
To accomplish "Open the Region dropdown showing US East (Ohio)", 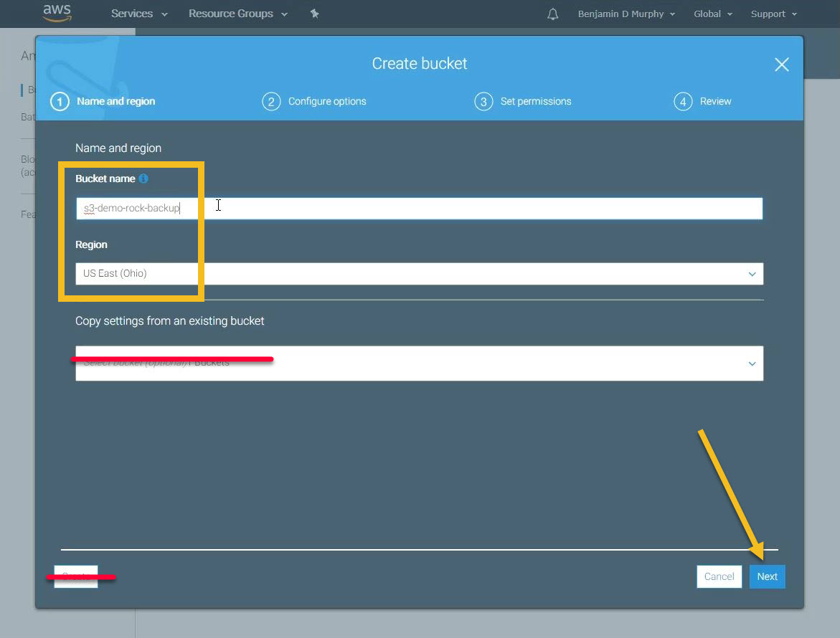I will [419, 274].
